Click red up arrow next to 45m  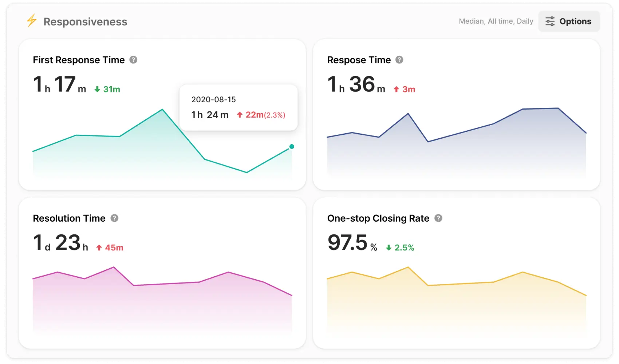pyautogui.click(x=99, y=248)
